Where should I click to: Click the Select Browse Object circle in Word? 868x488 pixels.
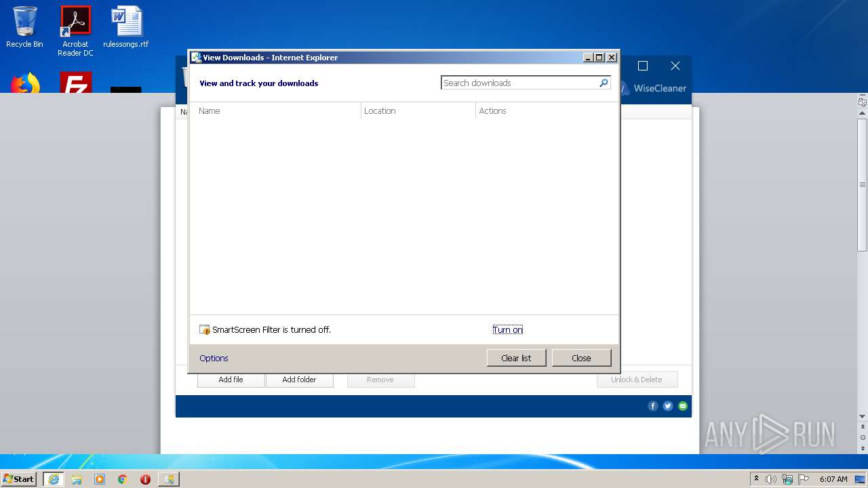[x=863, y=437]
